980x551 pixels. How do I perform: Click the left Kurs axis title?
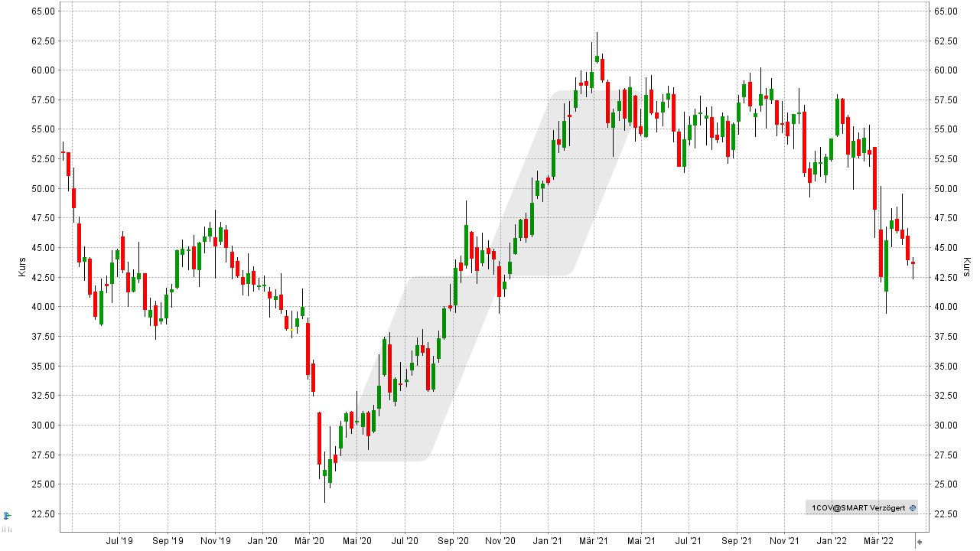tap(22, 267)
